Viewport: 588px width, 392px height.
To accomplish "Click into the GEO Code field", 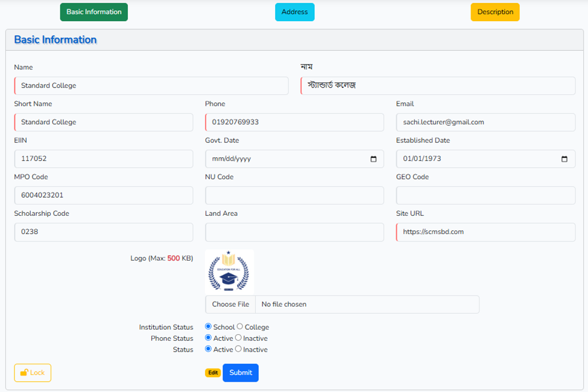I will (x=485, y=195).
